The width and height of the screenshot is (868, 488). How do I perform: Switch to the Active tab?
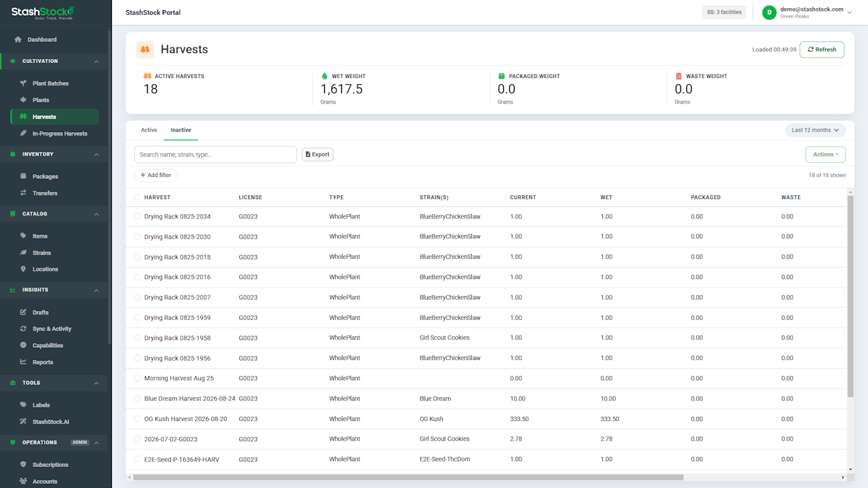tap(149, 130)
